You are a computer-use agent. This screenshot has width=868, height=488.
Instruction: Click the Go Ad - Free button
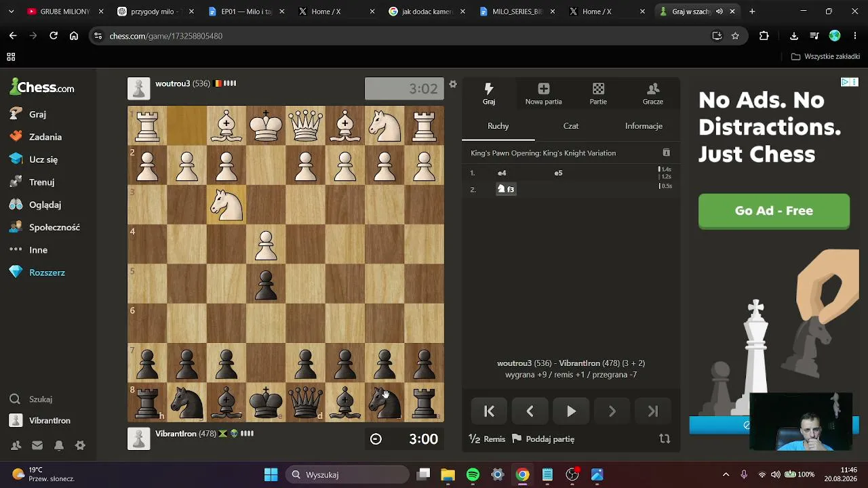(774, 211)
